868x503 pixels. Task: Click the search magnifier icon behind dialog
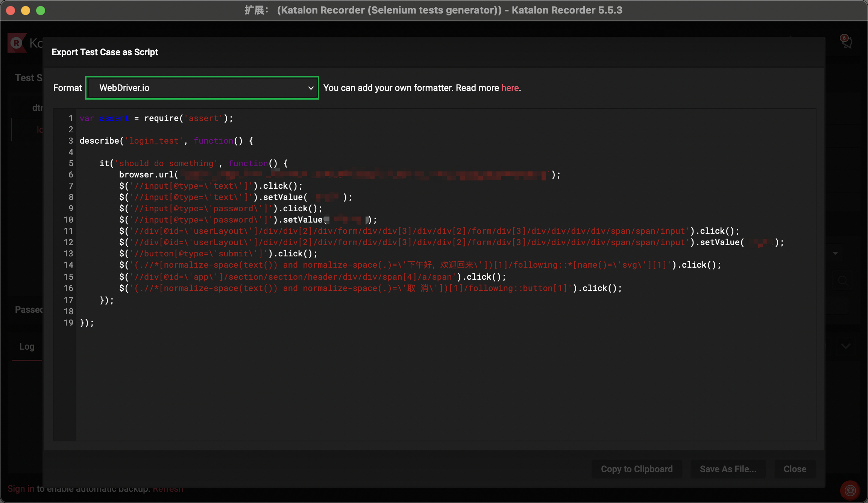tap(843, 281)
